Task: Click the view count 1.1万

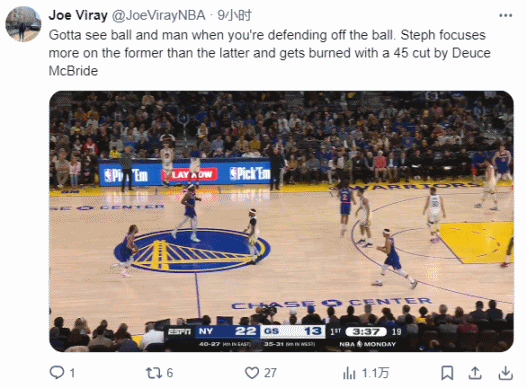Action: 375,373
